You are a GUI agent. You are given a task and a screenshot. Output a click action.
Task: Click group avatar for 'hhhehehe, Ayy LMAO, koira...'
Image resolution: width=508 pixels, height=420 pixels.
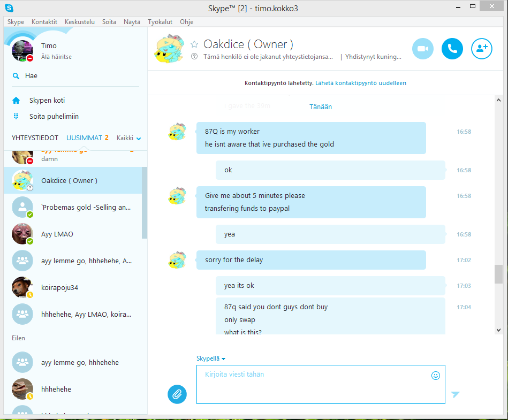(22, 314)
